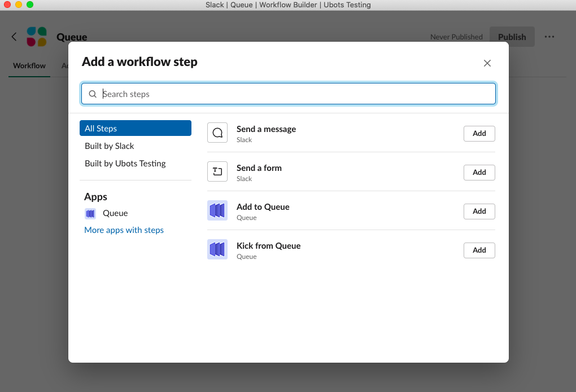
Task: Open the three-dot more options menu
Action: (549, 37)
